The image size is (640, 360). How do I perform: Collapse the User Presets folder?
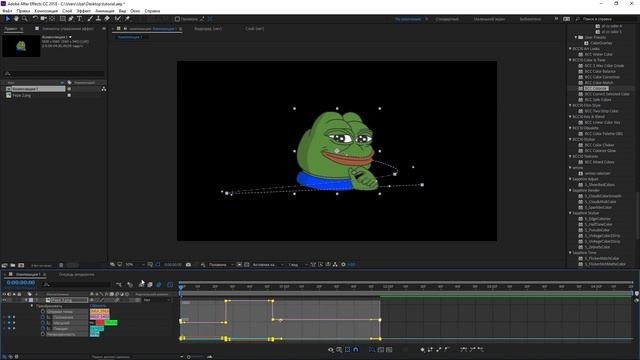coord(576,37)
